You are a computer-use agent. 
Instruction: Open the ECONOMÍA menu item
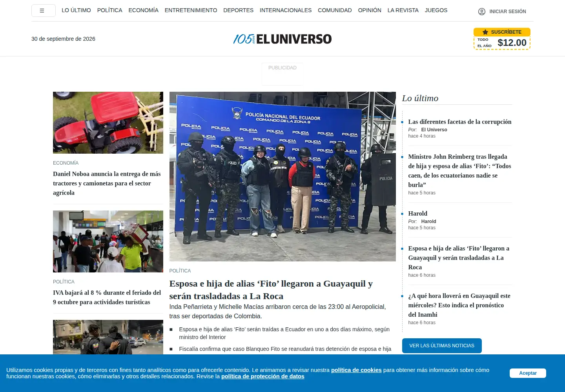[x=143, y=10]
